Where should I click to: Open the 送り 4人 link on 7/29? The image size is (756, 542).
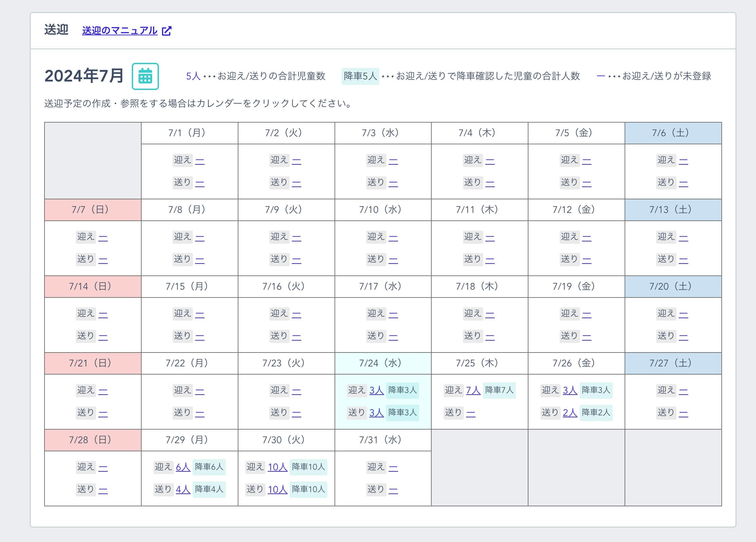pos(183,489)
